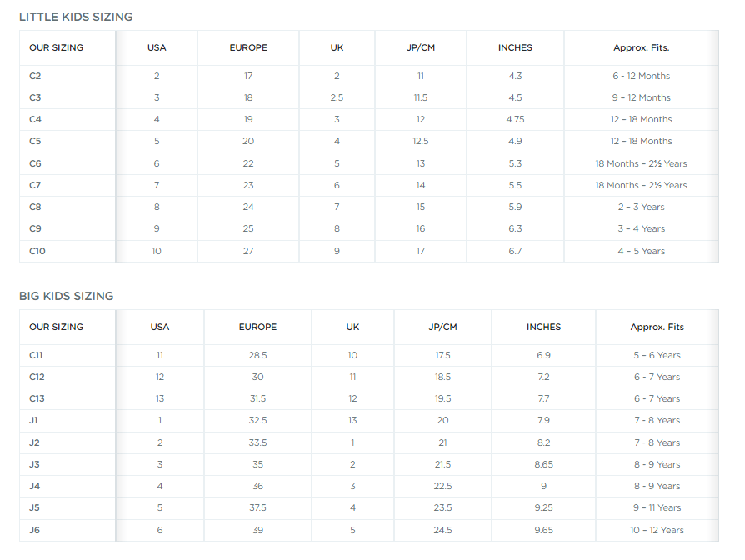Select the JP/CM header in Little Kids table
Image resolution: width=745 pixels, height=560 pixels.
421,47
